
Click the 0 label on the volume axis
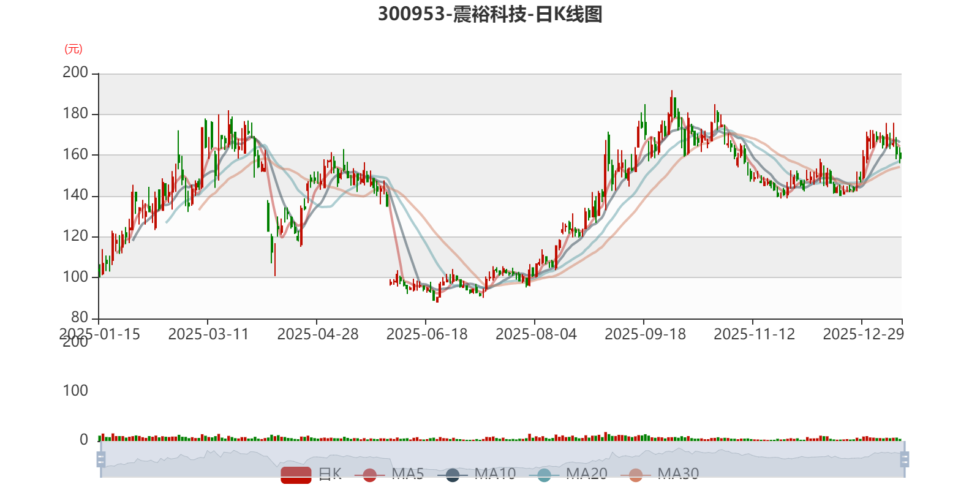point(84,440)
